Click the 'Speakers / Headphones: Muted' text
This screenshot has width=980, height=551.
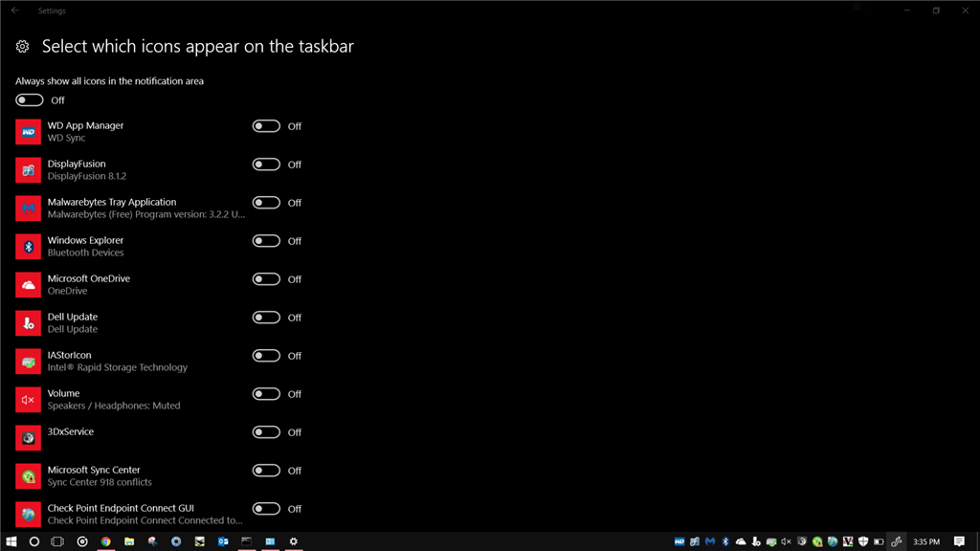pyautogui.click(x=114, y=406)
